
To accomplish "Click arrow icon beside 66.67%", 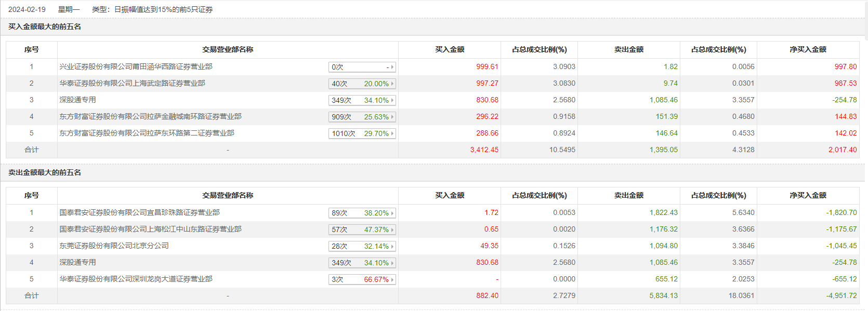I will point(392,279).
